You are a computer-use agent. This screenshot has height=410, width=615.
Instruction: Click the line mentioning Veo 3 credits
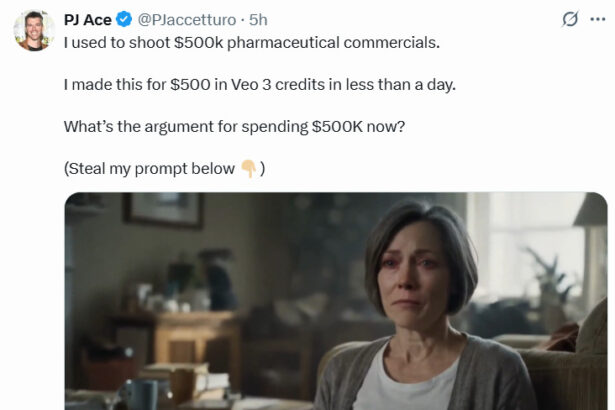(259, 85)
